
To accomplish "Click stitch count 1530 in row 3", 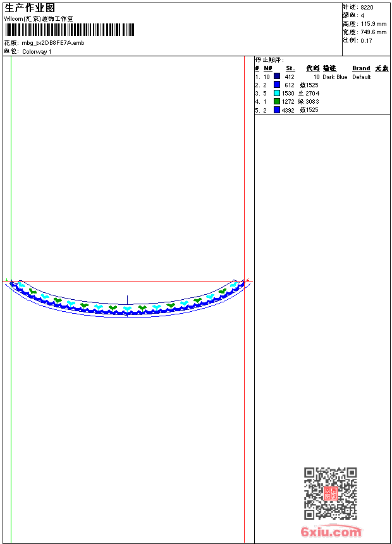I will tap(288, 94).
